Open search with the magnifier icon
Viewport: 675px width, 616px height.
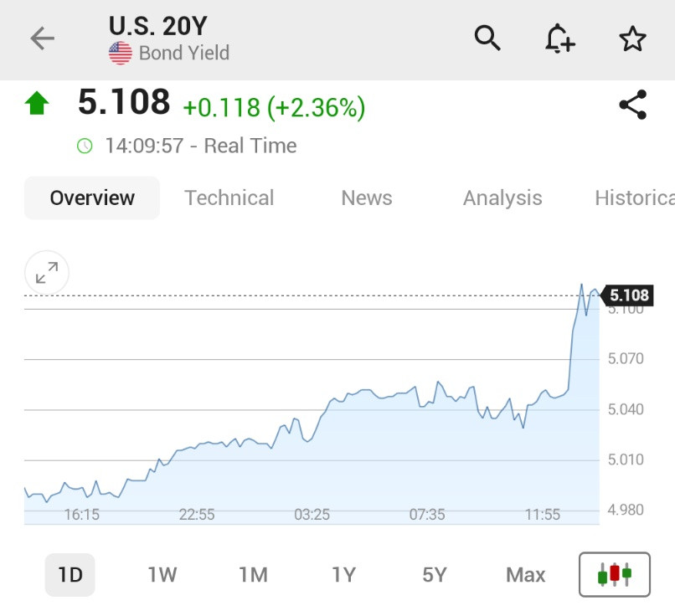[487, 38]
